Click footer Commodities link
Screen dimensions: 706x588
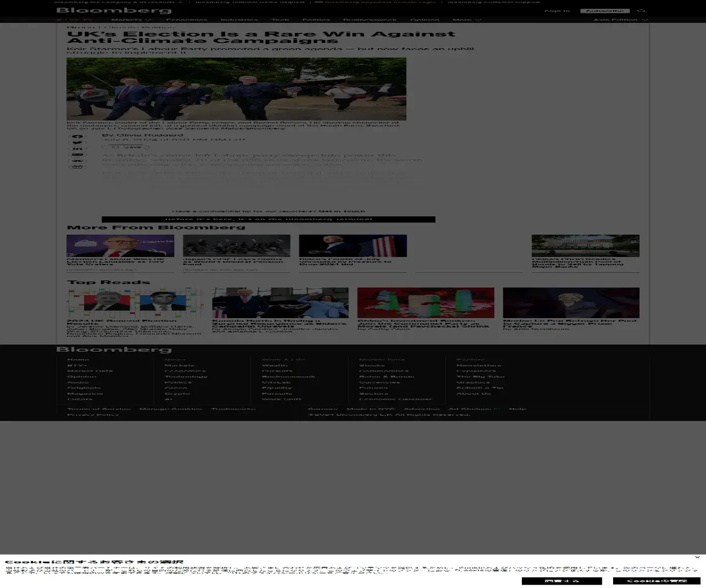384,371
